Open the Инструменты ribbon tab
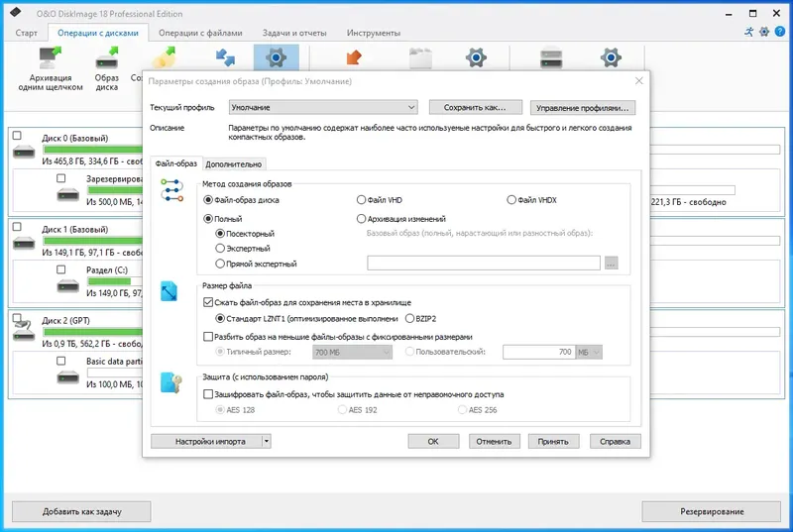Viewport: 793px width, 532px height. (374, 33)
